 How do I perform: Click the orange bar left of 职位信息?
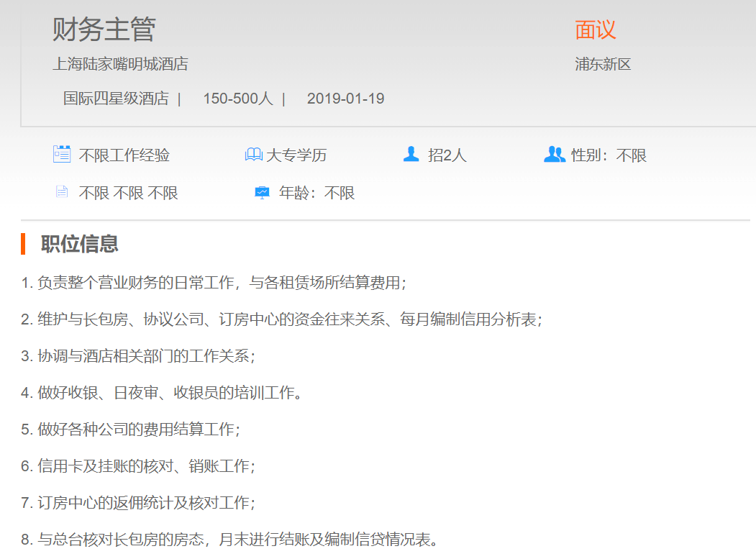[x=23, y=244]
